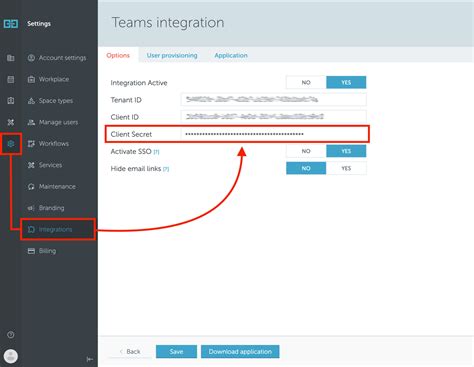
Task: Open the Activate SSO help tooltip icon
Action: coord(156,152)
